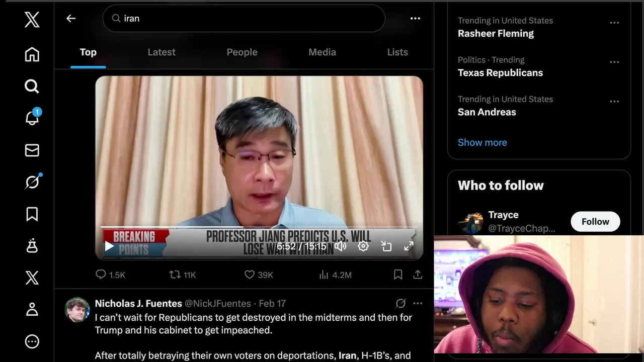
Task: Open Messages envelope icon
Action: tap(32, 150)
